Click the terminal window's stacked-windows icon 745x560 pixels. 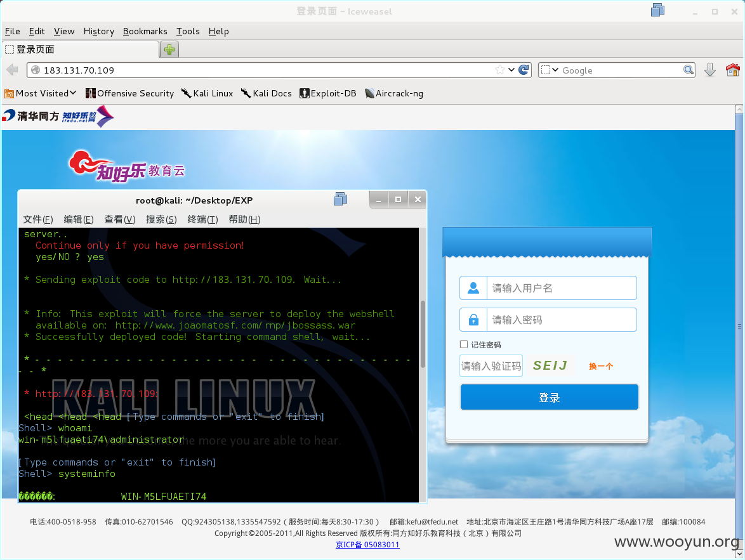tap(340, 199)
